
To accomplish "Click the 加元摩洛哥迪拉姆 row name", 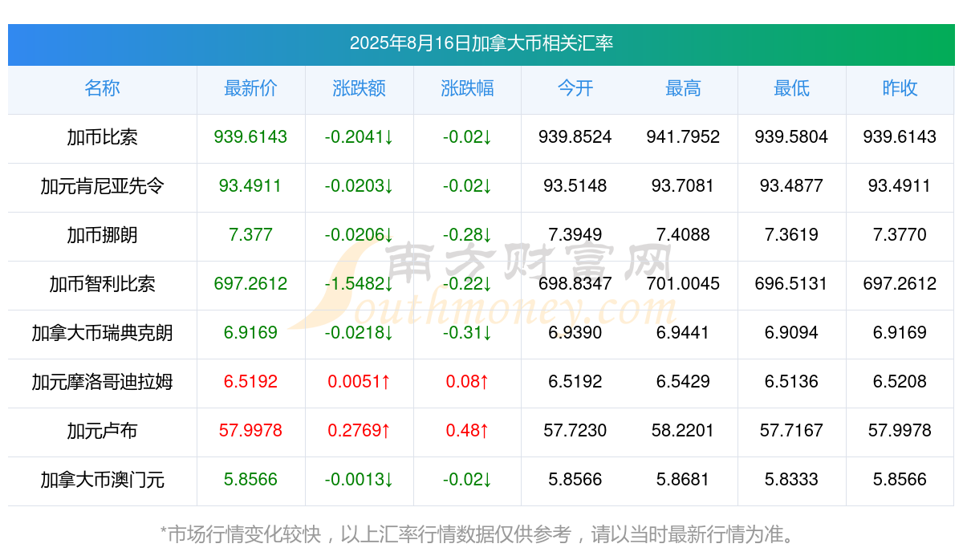I will click(102, 382).
